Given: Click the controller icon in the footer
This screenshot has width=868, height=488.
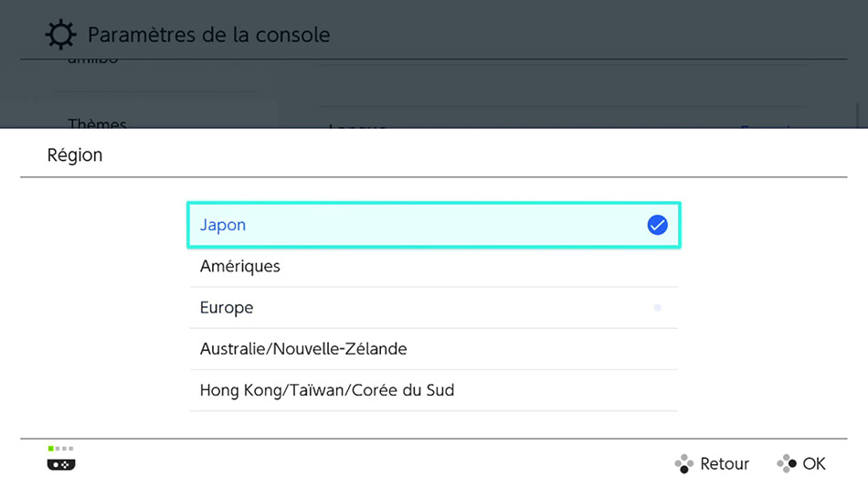Looking at the screenshot, I should click(x=61, y=464).
